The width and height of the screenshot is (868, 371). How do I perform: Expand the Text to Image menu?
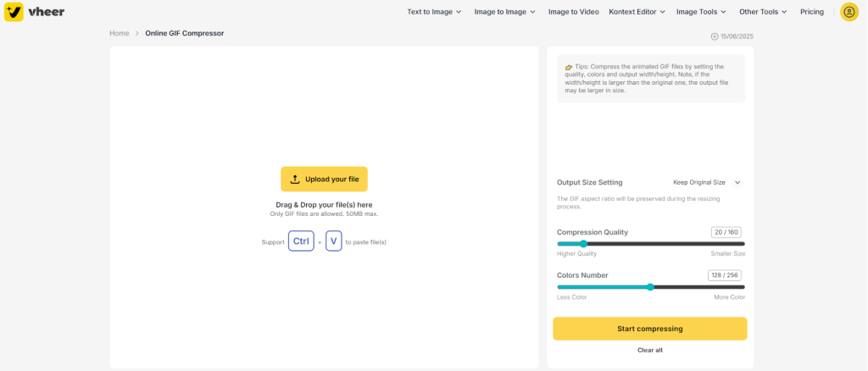434,12
